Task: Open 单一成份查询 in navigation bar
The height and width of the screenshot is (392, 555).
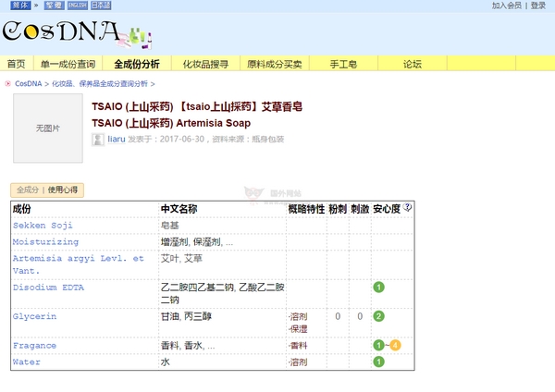Action: [x=68, y=64]
